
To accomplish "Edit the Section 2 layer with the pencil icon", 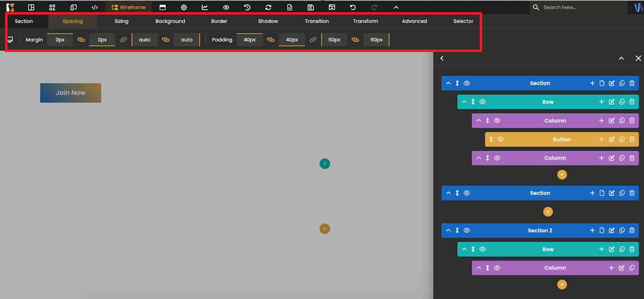I will tap(612, 231).
